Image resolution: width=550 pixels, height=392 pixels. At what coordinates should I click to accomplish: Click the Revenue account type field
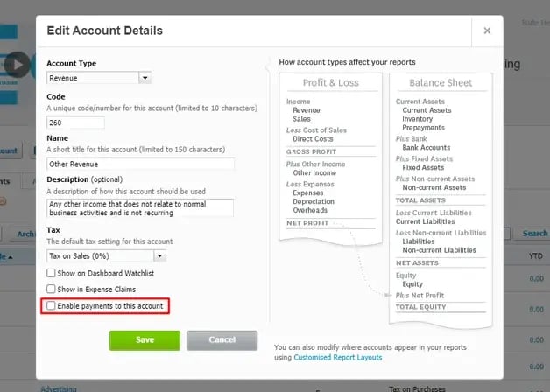[93, 78]
